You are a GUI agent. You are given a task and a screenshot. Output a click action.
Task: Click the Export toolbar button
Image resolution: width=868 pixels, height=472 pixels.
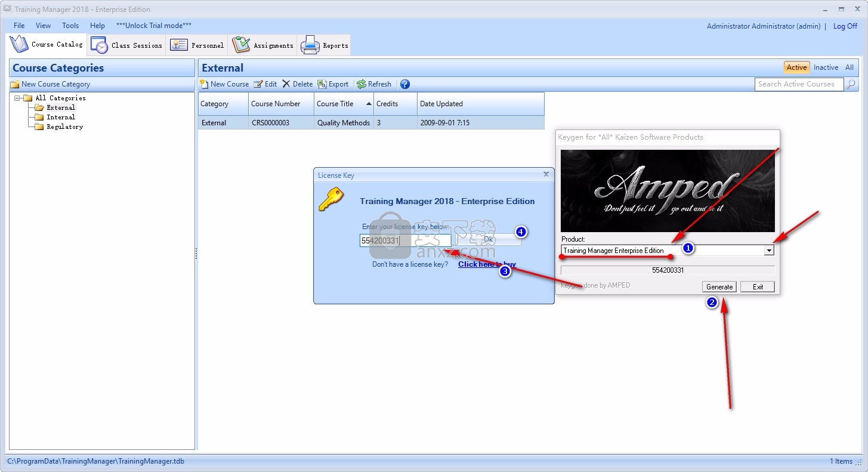point(333,84)
